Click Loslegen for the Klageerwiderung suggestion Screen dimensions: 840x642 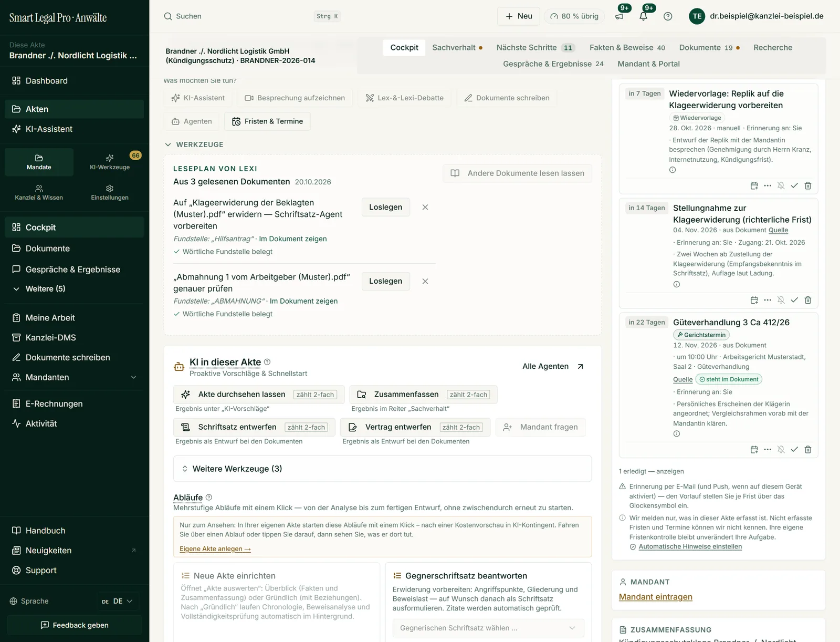(x=385, y=207)
